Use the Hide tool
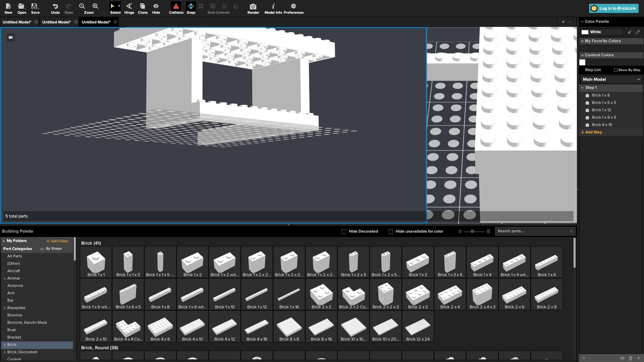The height and width of the screenshot is (362, 644). [x=156, y=8]
